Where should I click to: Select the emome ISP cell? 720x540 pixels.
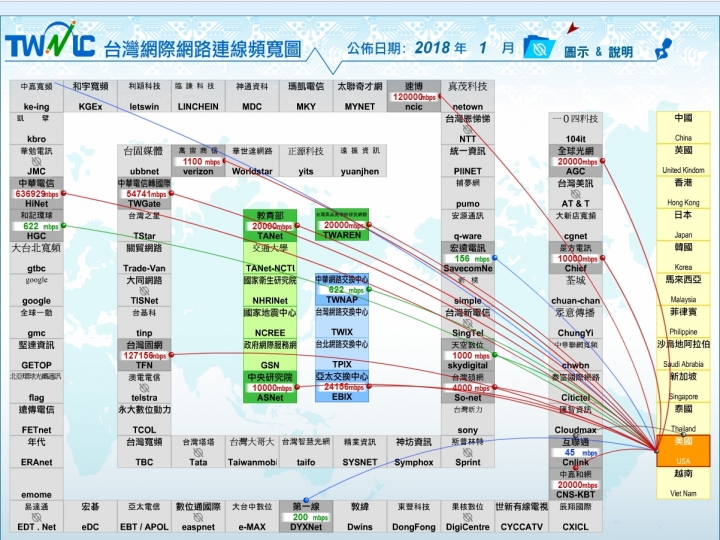pos(36,484)
